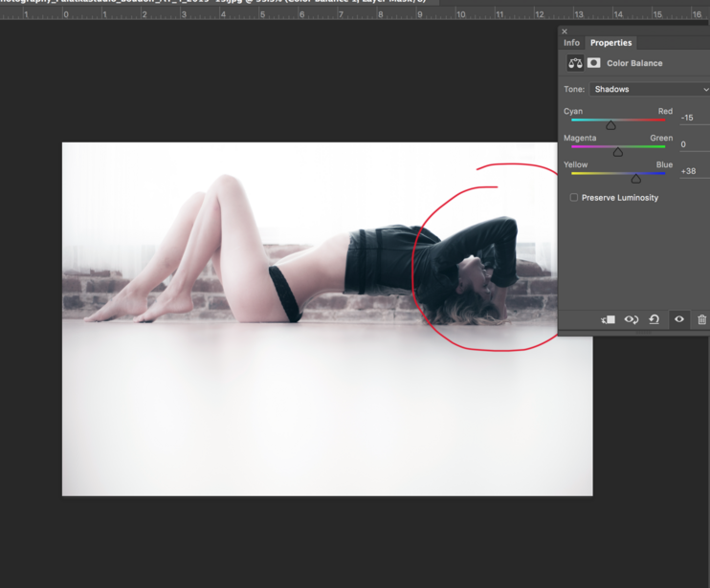710x588 pixels.
Task: Select the Properties tab
Action: tap(610, 42)
